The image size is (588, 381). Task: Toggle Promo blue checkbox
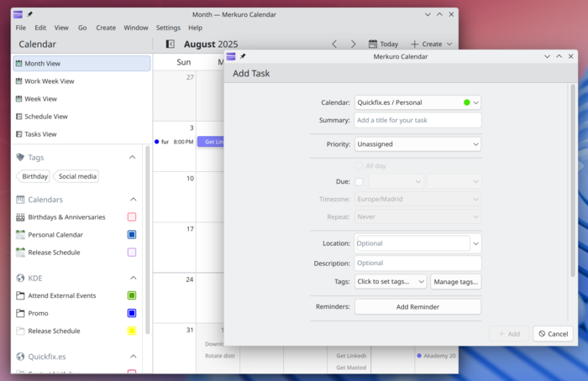(132, 313)
